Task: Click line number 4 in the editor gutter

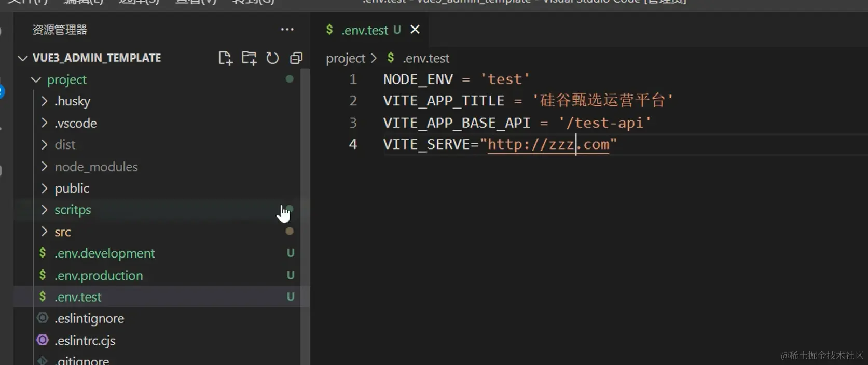Action: (x=353, y=144)
